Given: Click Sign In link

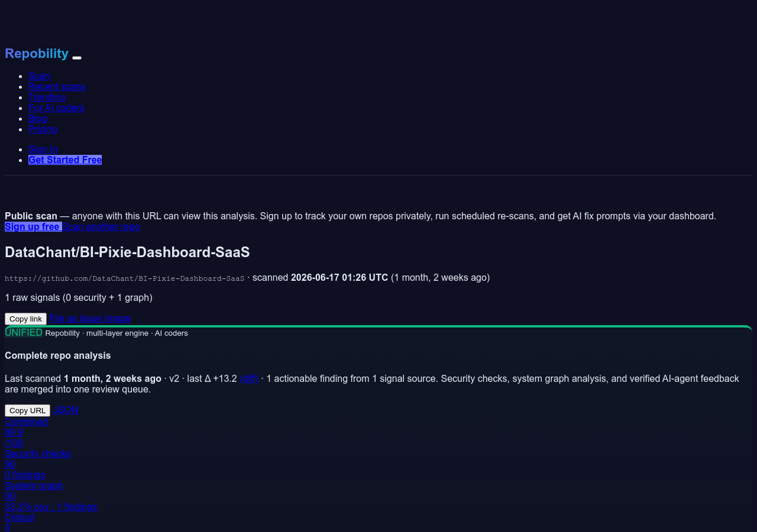Looking at the screenshot, I should [x=43, y=149].
